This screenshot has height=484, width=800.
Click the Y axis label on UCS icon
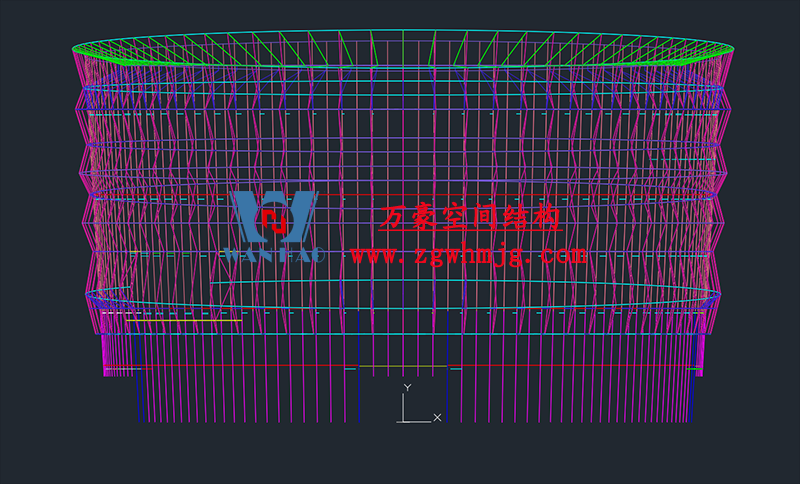(x=407, y=387)
